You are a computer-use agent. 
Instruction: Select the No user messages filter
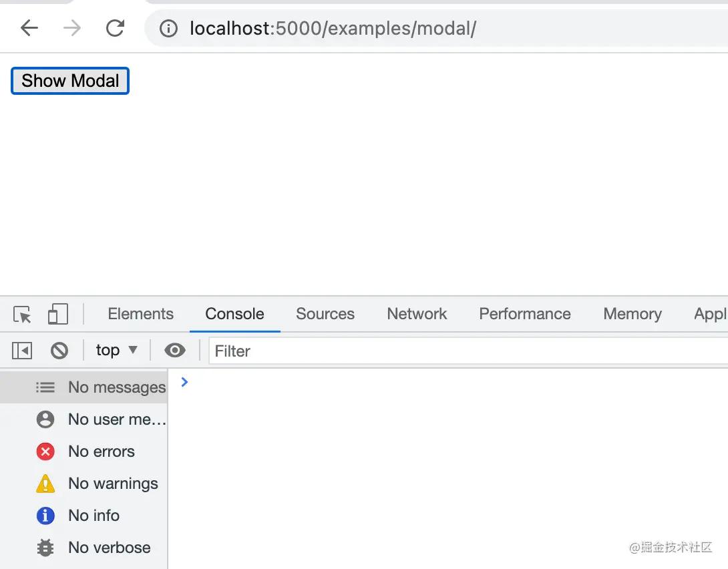[116, 419]
